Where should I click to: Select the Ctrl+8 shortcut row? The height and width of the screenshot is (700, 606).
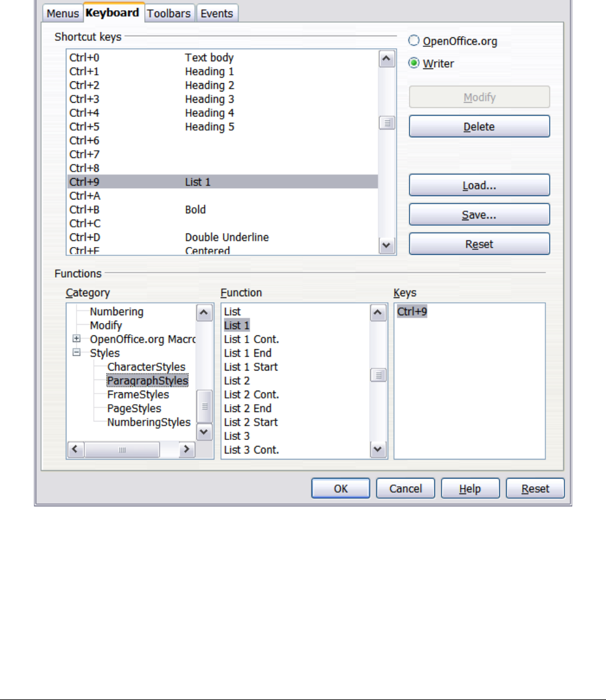[x=223, y=168]
